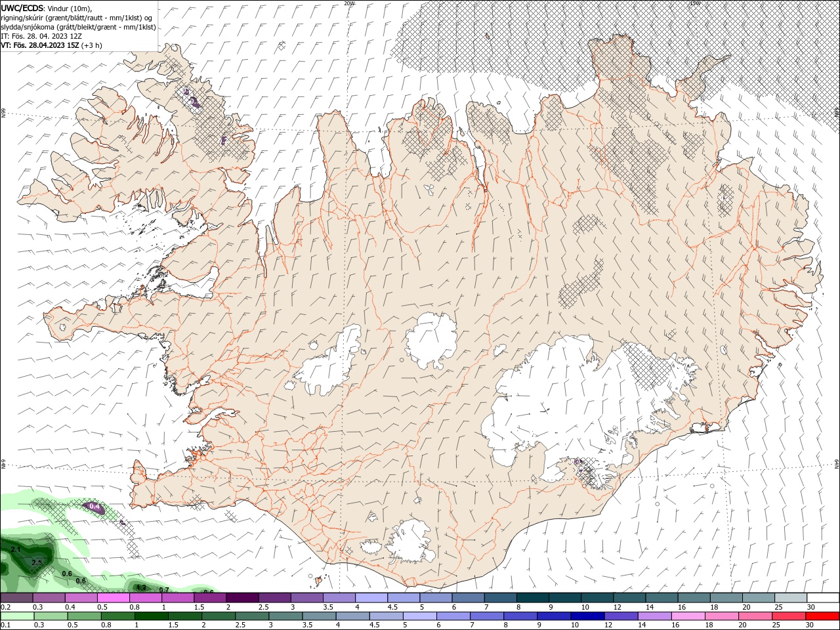Click the white 30 swatch ending the upper scale
Screen dimensions: 840x630
coord(822,598)
